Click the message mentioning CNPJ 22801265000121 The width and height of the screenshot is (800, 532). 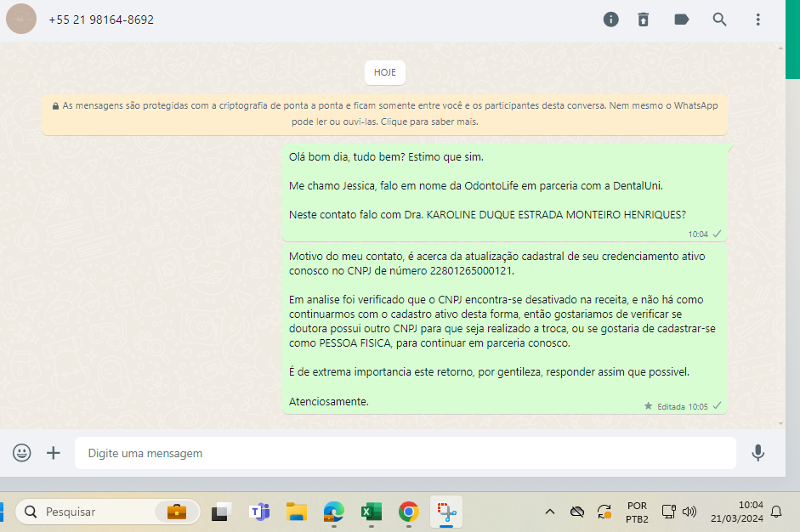click(505, 329)
